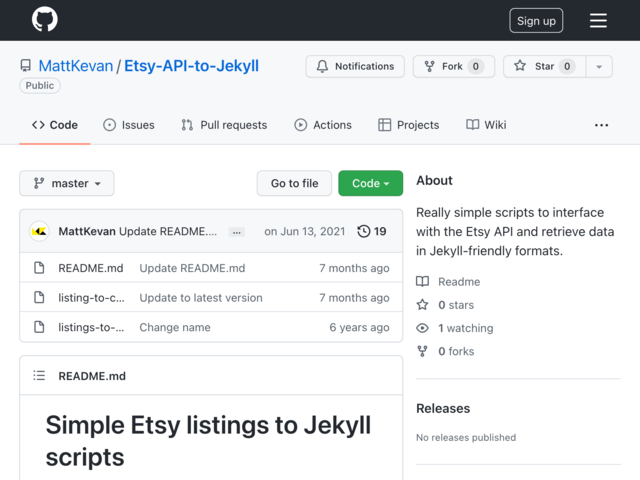Screen dimensions: 640x480
Task: Click the Go to file button
Action: pyautogui.click(x=294, y=183)
